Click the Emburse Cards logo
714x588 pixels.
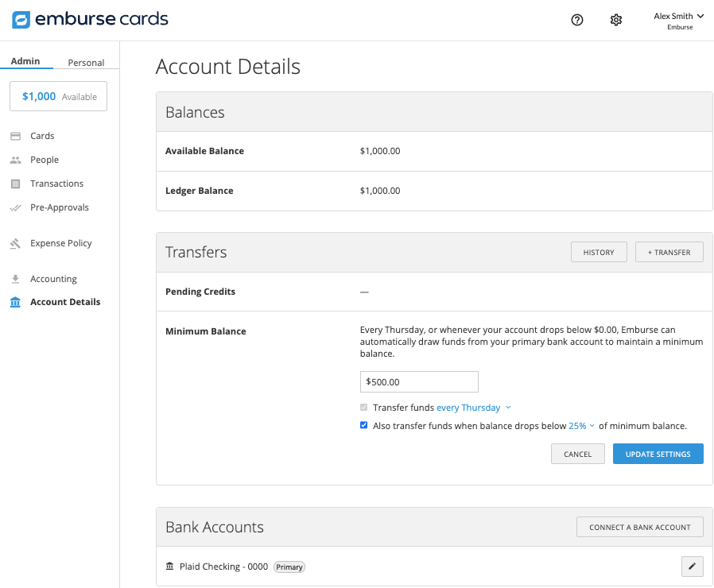click(90, 20)
